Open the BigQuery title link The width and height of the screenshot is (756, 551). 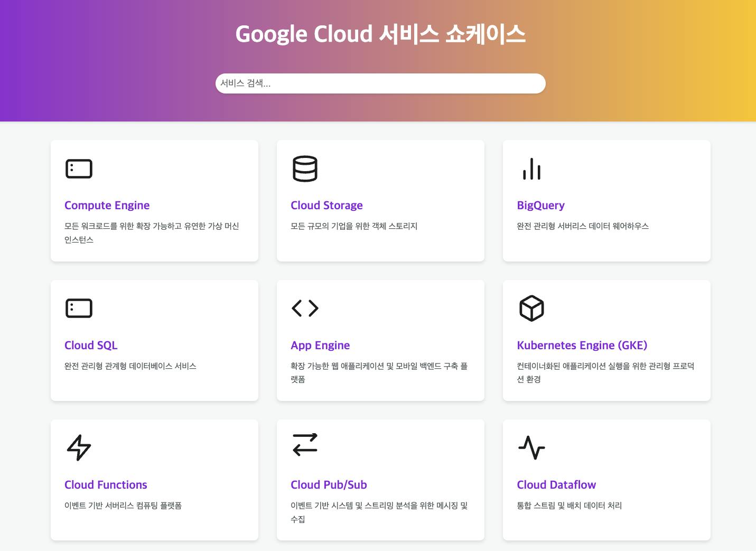click(540, 206)
